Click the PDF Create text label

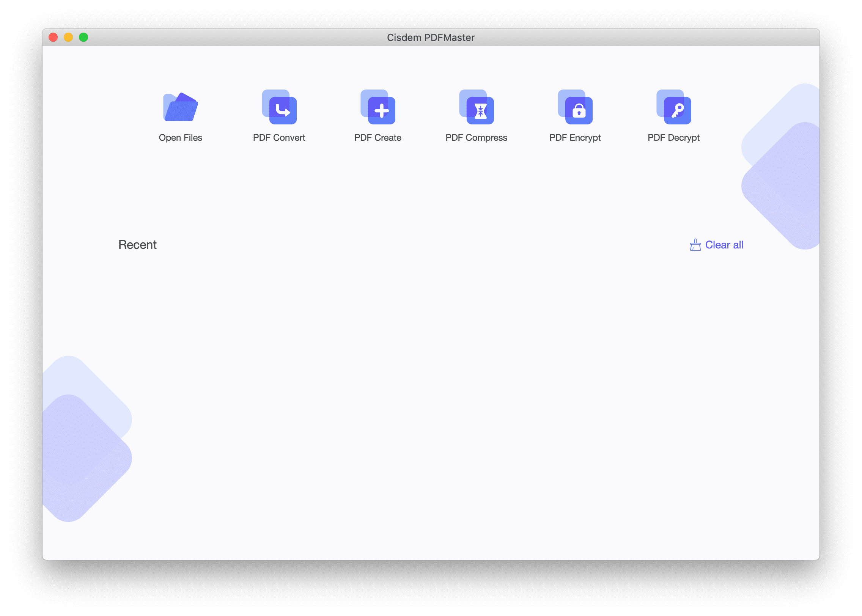(x=378, y=138)
